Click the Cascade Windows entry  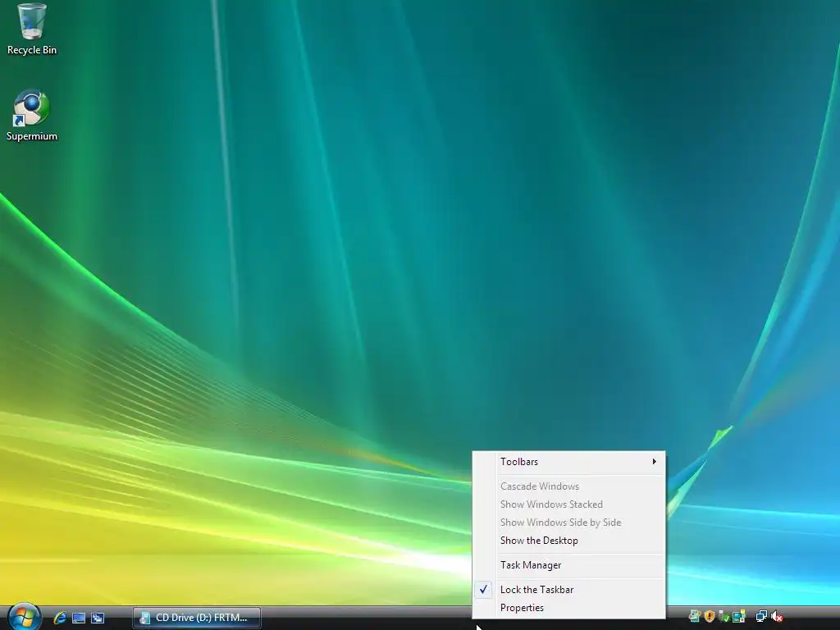[569, 486]
